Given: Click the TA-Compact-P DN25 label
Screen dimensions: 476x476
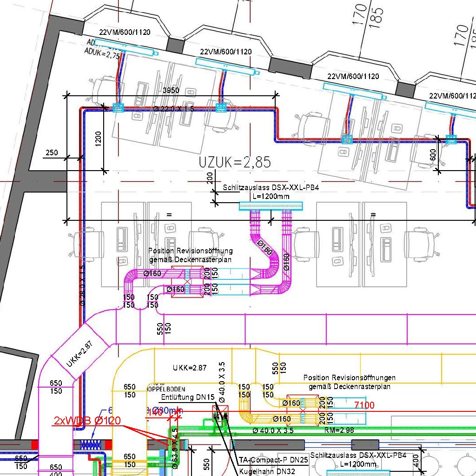Looking at the screenshot, I should click(273, 461).
